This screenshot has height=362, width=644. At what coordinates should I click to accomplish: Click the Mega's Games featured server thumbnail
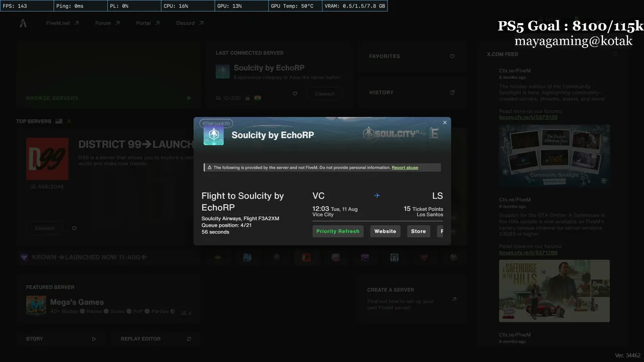point(36,306)
